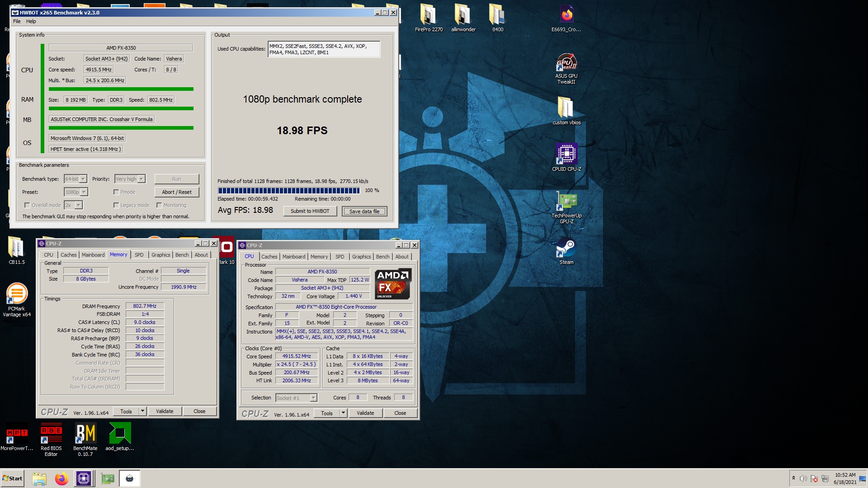
Task: Click the volume tray icon
Action: click(x=803, y=479)
